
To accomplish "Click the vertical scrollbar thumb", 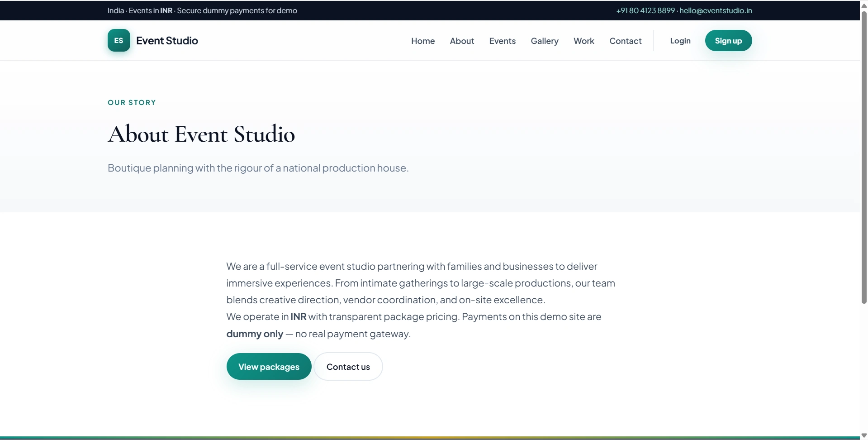I will click(x=864, y=158).
